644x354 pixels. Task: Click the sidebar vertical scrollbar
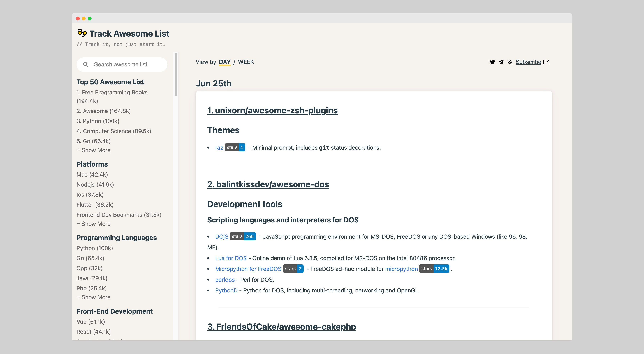tap(176, 74)
